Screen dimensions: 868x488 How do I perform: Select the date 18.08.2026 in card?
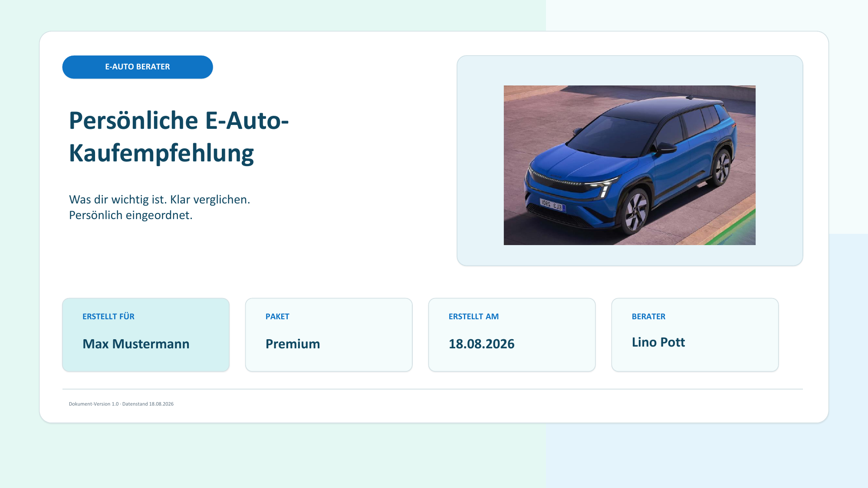click(x=481, y=344)
